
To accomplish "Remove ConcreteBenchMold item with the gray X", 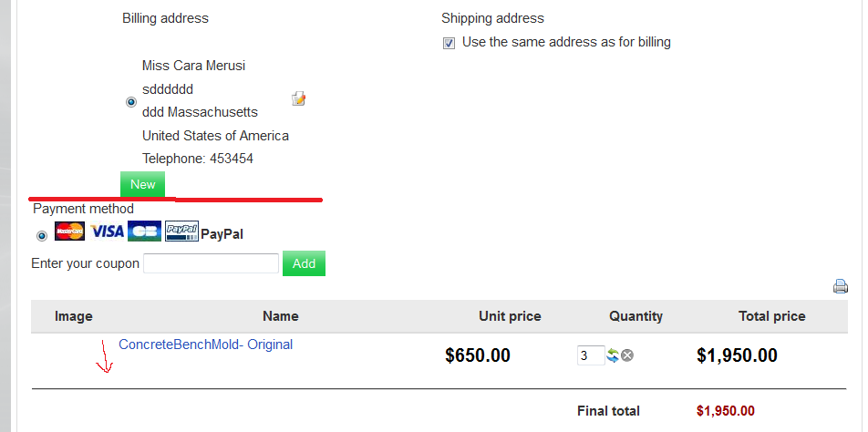I will [x=627, y=355].
